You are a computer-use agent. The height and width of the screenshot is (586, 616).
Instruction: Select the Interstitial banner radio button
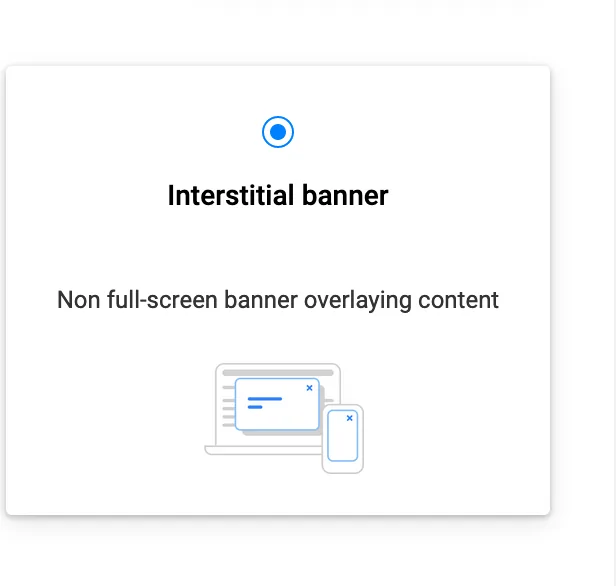coord(277,131)
